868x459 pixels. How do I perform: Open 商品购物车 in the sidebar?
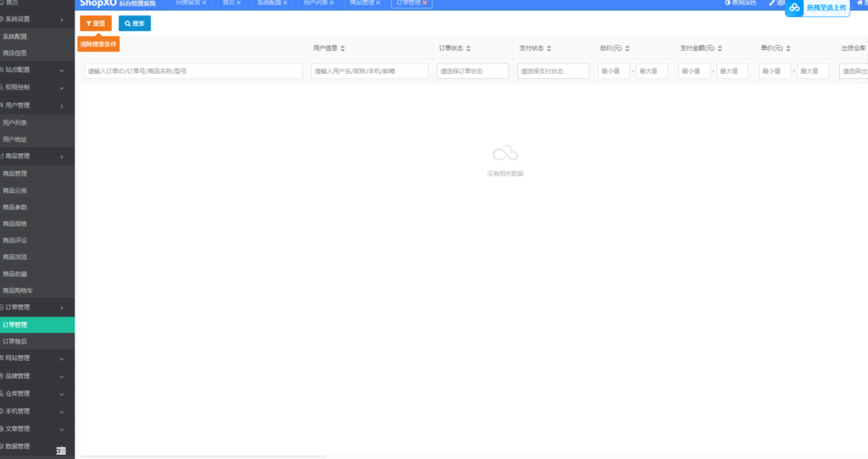pos(37,290)
